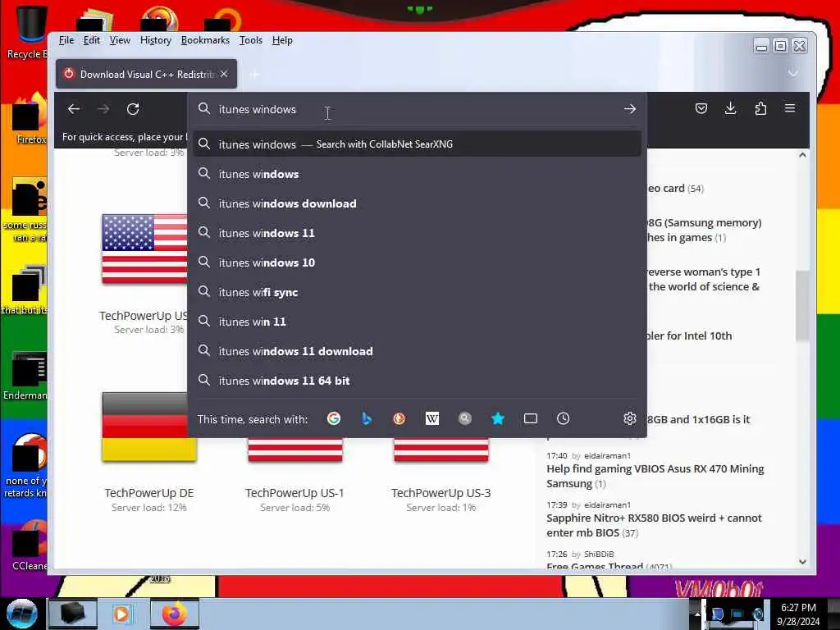The image size is (840, 630).
Task: Click the Go arrow in the address bar
Action: click(629, 109)
